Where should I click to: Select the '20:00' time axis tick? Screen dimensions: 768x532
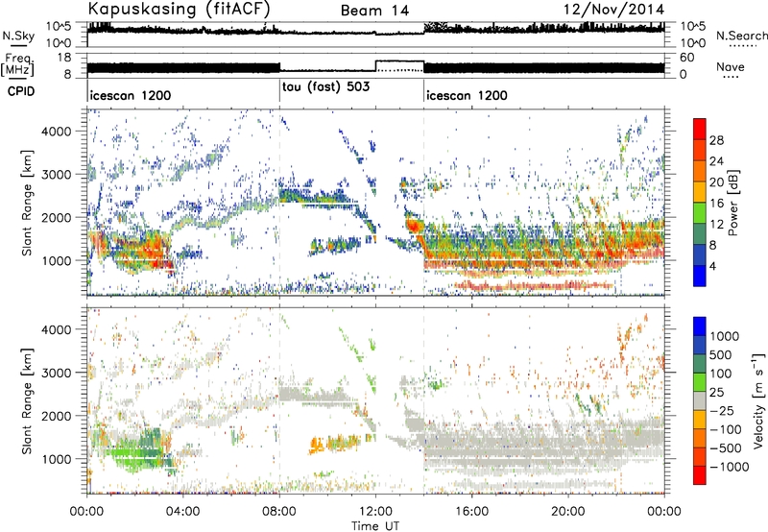pos(568,512)
